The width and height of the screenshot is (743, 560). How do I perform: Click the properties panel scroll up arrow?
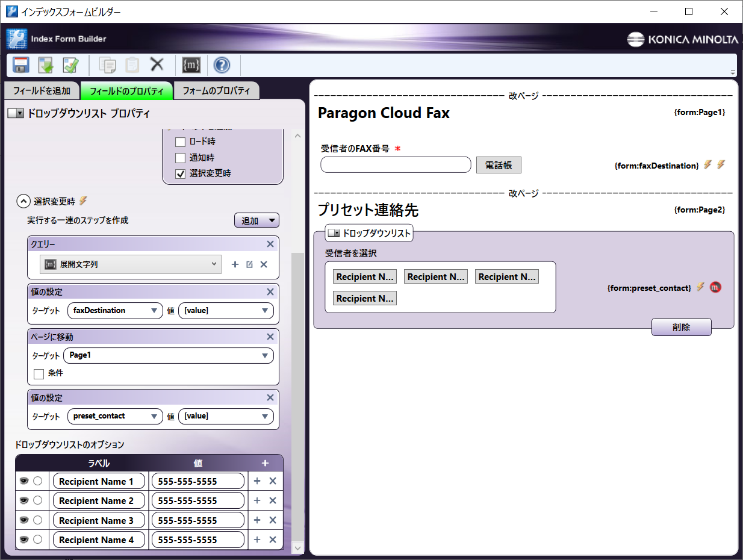[297, 136]
